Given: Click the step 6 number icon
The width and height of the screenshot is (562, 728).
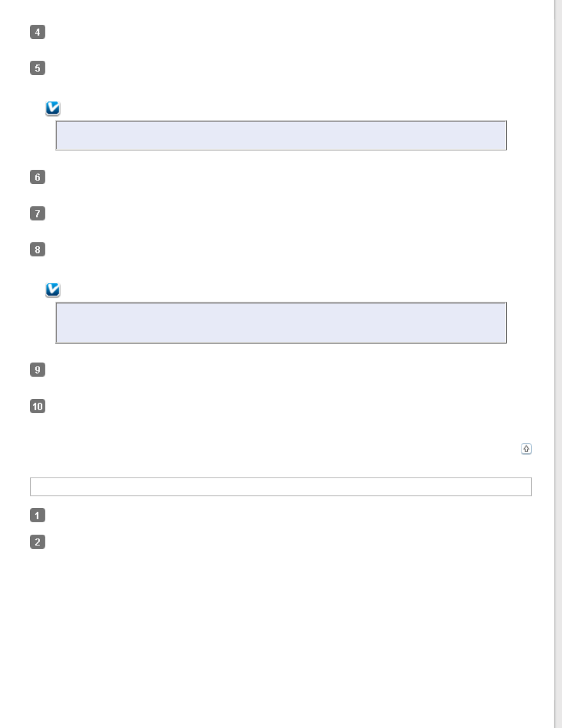Looking at the screenshot, I should coord(38,177).
